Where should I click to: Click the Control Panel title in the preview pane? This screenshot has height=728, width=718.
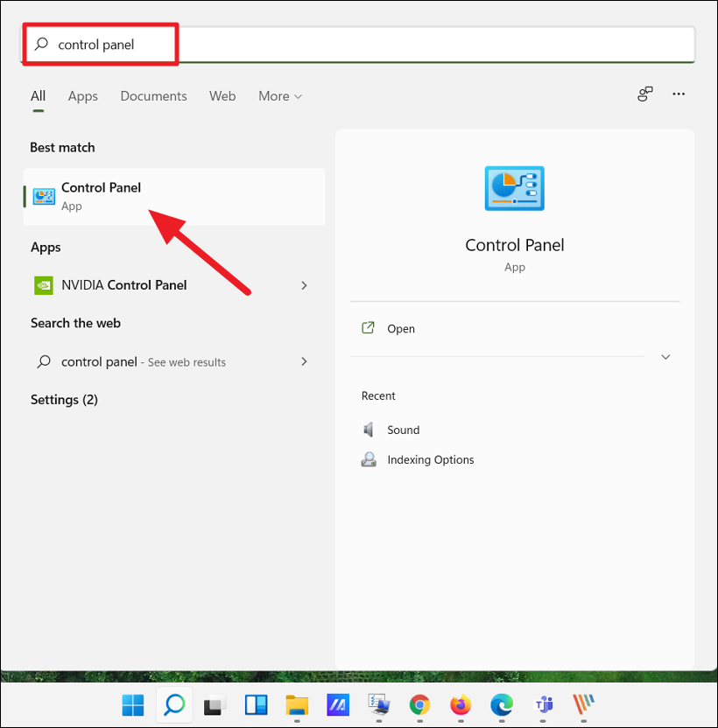click(515, 245)
